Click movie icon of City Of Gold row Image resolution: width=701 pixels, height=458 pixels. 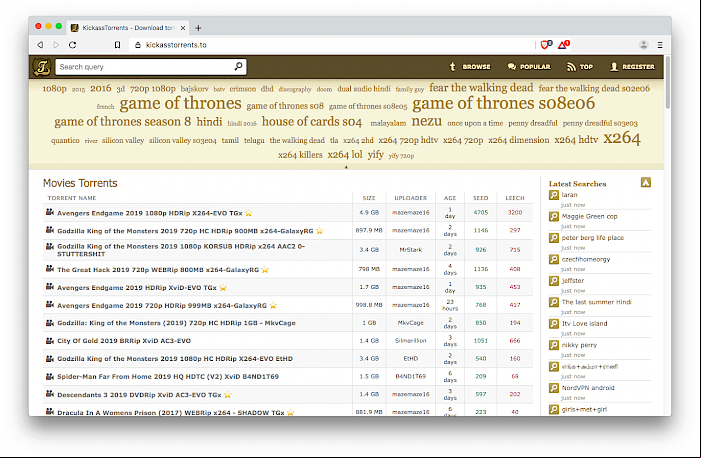tap(50, 340)
